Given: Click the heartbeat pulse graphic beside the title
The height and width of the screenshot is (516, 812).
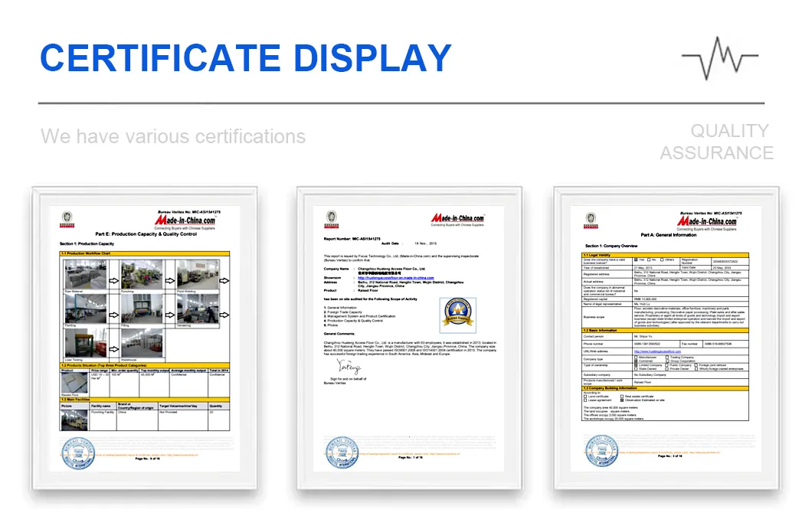Looking at the screenshot, I should tap(719, 58).
